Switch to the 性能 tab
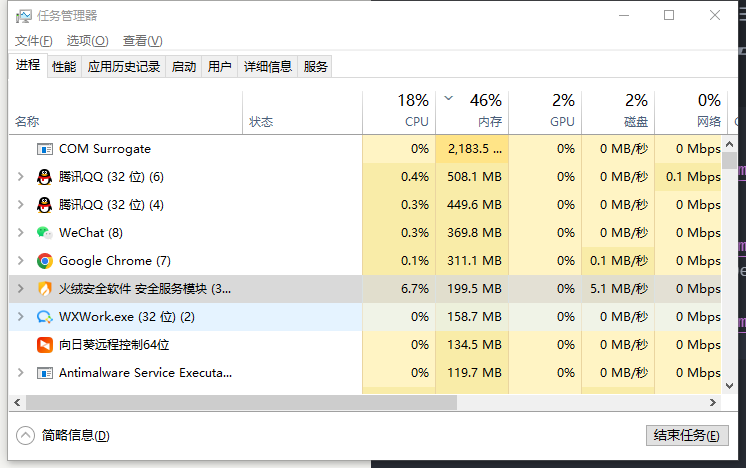This screenshot has height=468, width=746. pyautogui.click(x=64, y=67)
